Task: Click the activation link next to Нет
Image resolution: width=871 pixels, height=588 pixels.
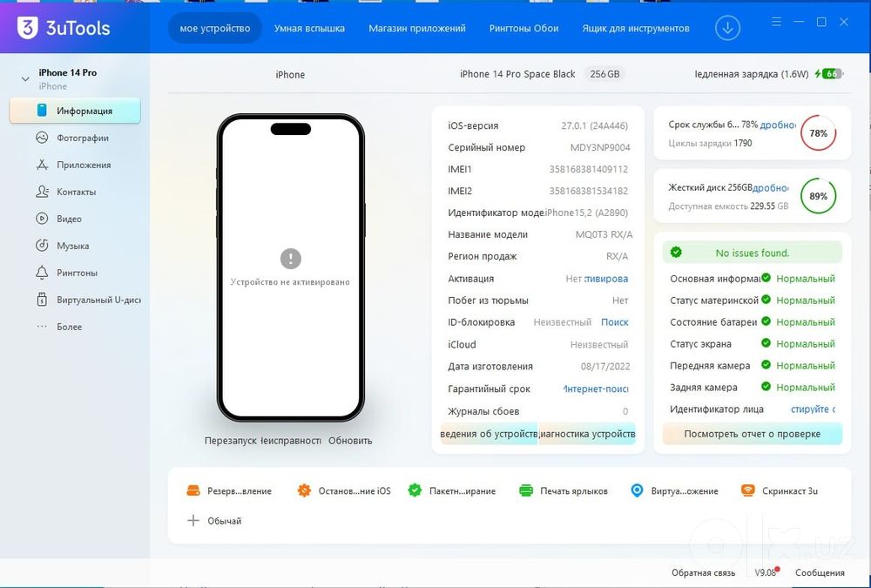Action: 606,279
